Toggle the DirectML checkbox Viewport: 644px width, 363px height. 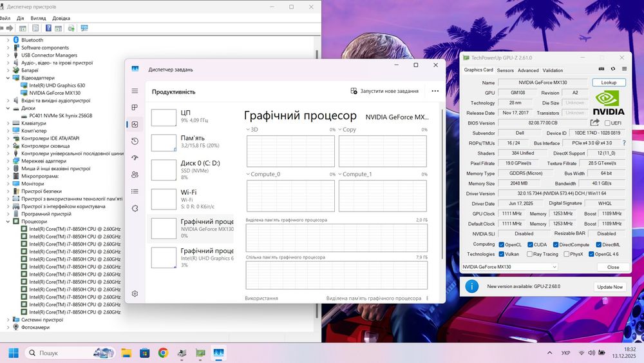tap(598, 244)
